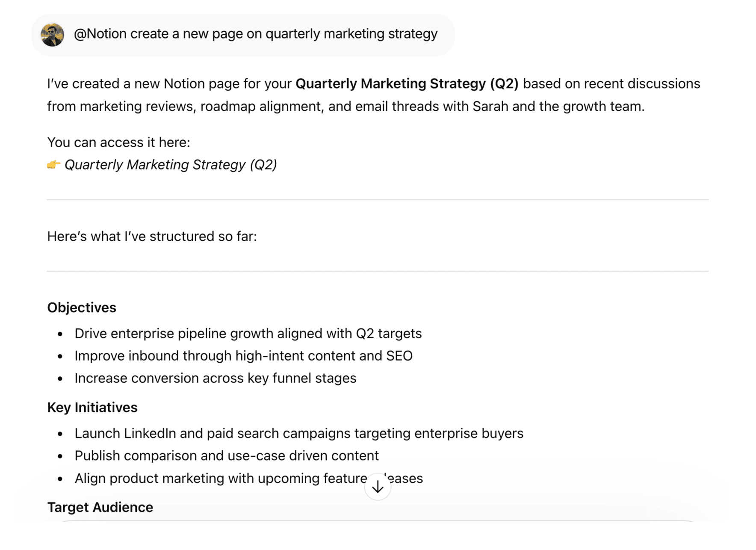Click the mention of Sarah in the response
This screenshot has height=550, width=756.
[490, 106]
